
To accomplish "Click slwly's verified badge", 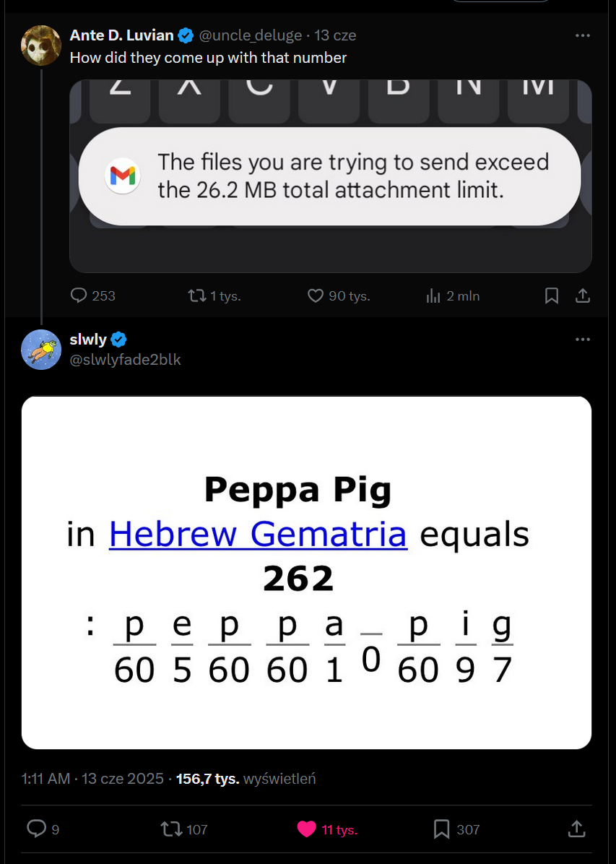I will (118, 339).
